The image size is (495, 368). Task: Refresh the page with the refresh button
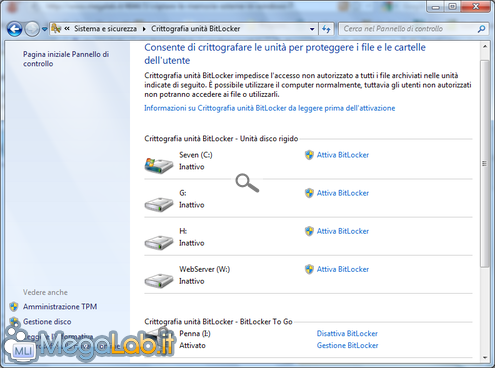pos(326,29)
